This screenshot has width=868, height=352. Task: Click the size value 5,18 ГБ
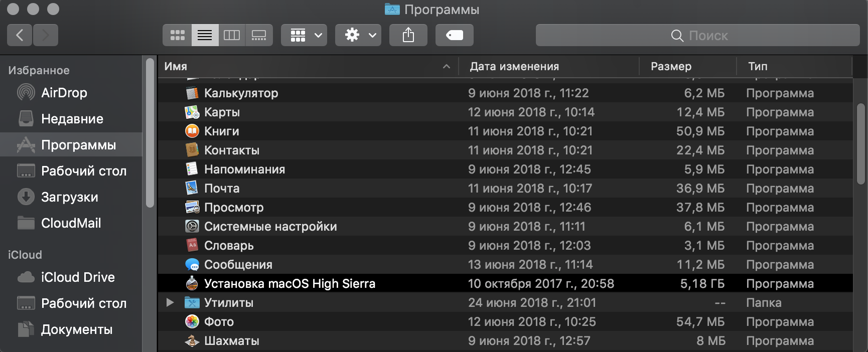(x=702, y=283)
